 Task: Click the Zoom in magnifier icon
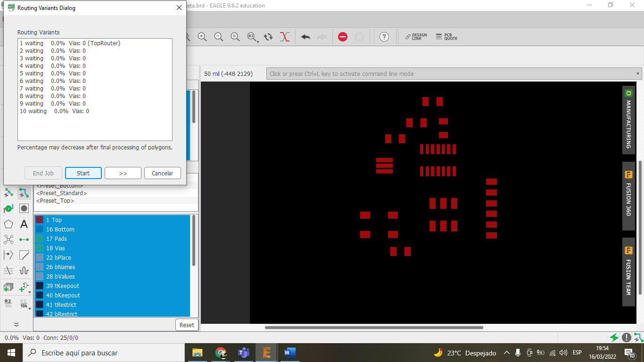tap(202, 37)
